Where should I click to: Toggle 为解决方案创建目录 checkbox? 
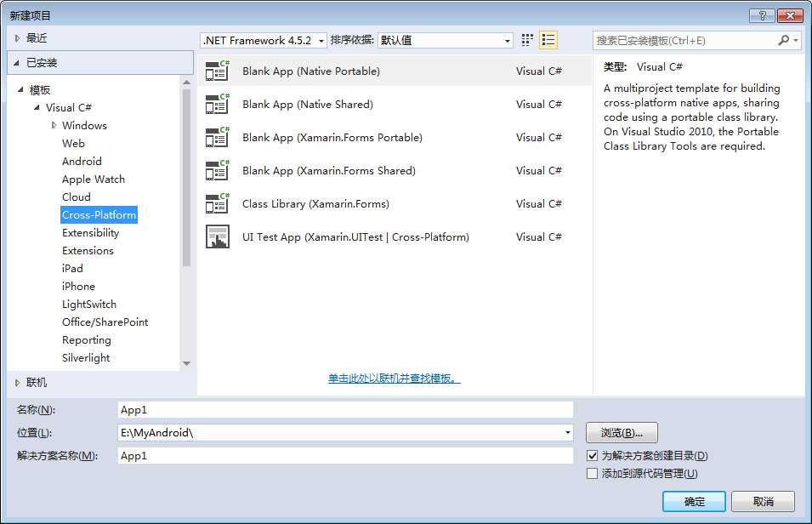click(x=593, y=456)
